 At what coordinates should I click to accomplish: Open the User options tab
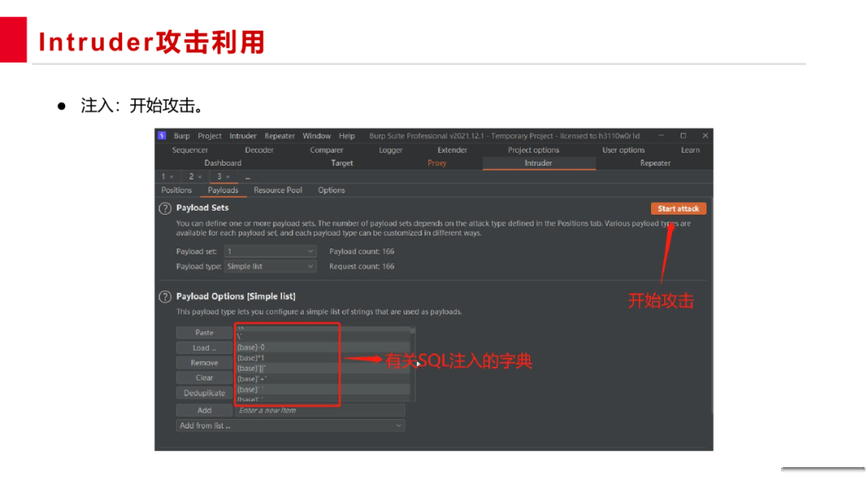pyautogui.click(x=624, y=150)
